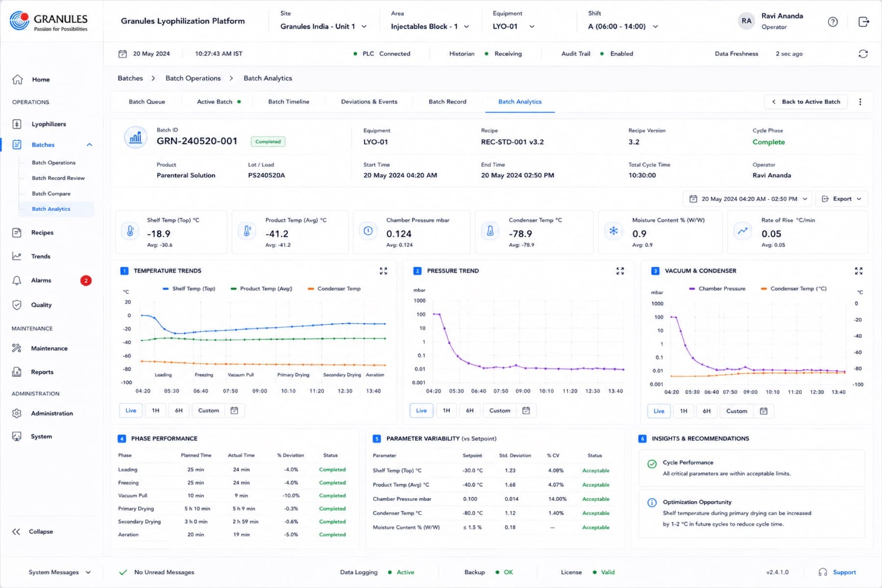882x588 pixels.
Task: Click the logout icon in header
Action: point(863,22)
